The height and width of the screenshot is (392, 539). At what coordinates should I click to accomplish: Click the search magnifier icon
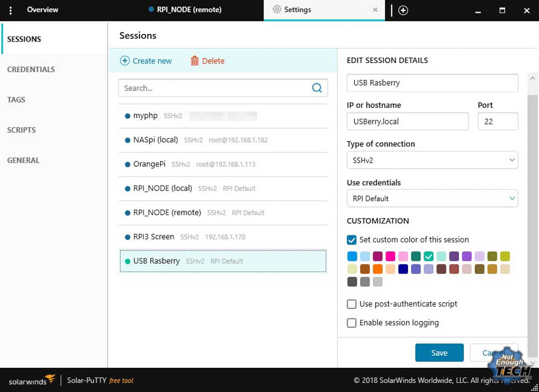pos(316,88)
